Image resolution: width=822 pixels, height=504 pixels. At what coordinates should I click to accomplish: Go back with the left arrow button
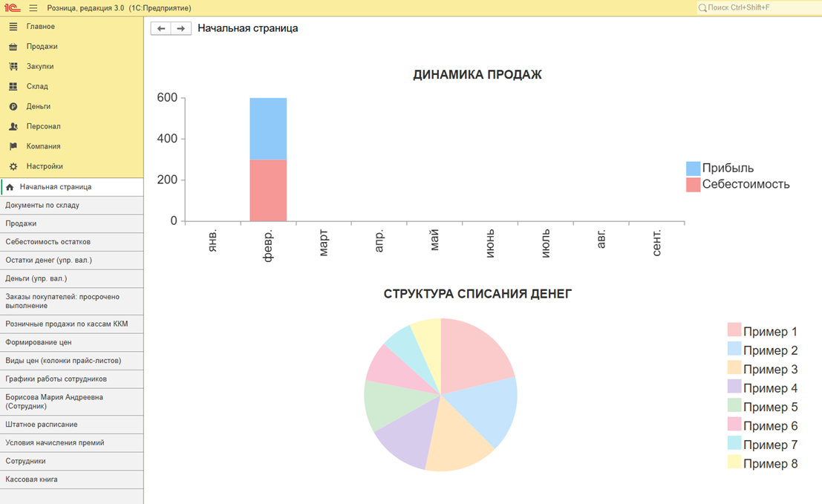click(161, 28)
